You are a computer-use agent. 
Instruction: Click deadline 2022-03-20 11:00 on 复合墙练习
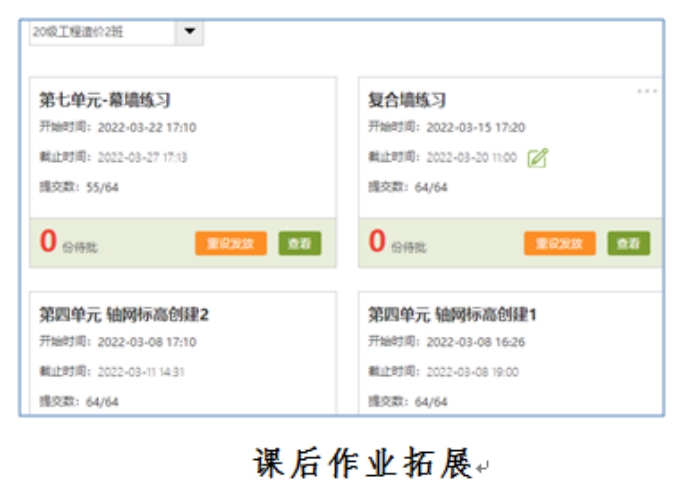(x=471, y=158)
